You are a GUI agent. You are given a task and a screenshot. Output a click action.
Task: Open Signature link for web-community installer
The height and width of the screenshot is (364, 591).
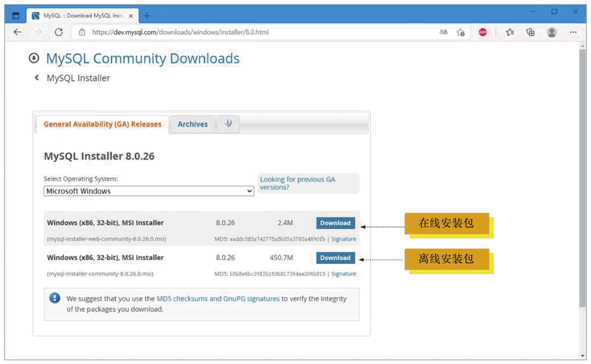click(x=343, y=239)
